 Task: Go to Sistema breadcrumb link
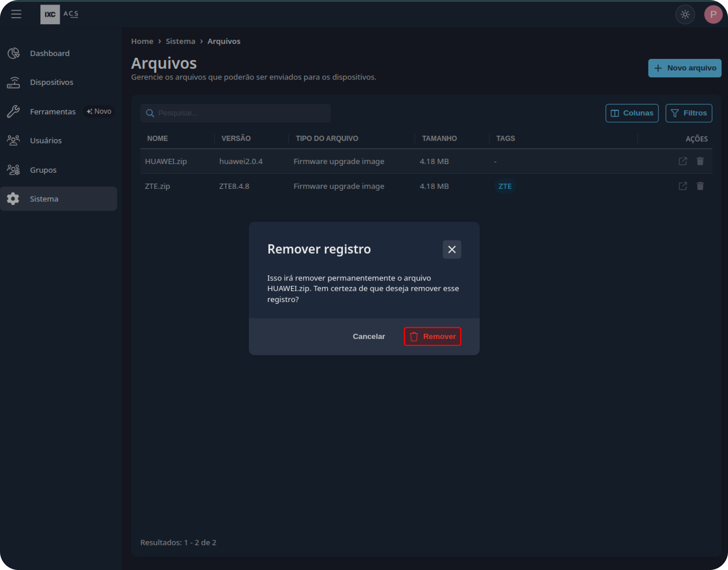(181, 41)
